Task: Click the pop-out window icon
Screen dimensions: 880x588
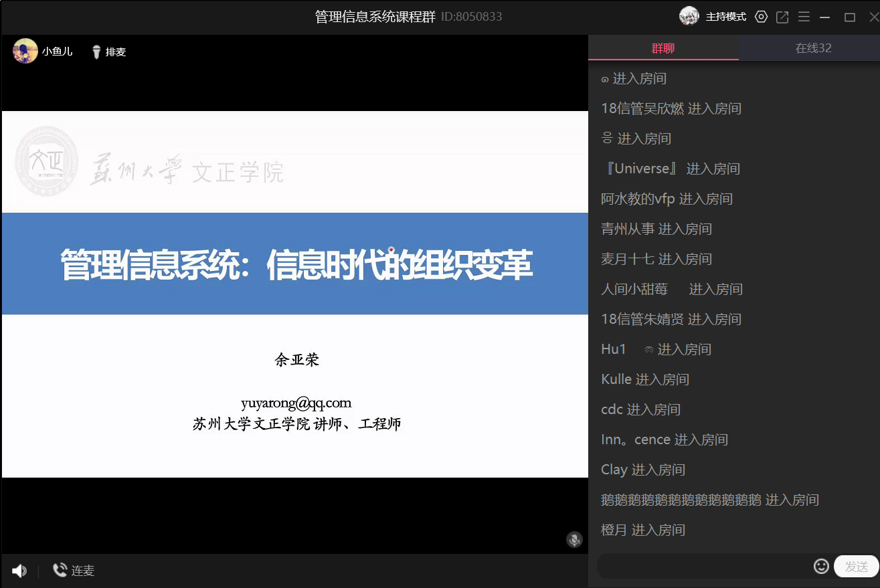Action: [782, 17]
